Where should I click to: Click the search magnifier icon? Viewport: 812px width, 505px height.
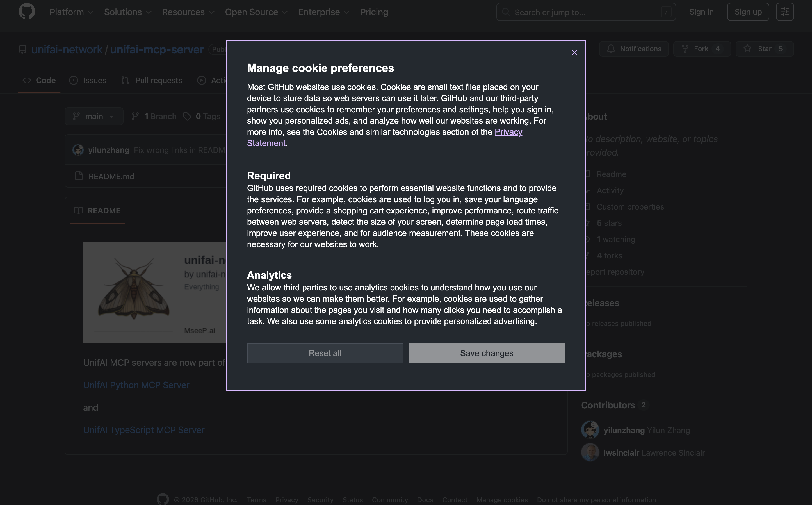(x=506, y=12)
